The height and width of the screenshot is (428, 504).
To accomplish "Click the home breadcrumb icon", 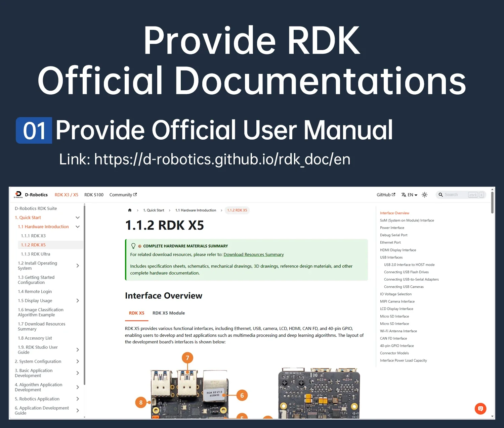I will [x=130, y=210].
